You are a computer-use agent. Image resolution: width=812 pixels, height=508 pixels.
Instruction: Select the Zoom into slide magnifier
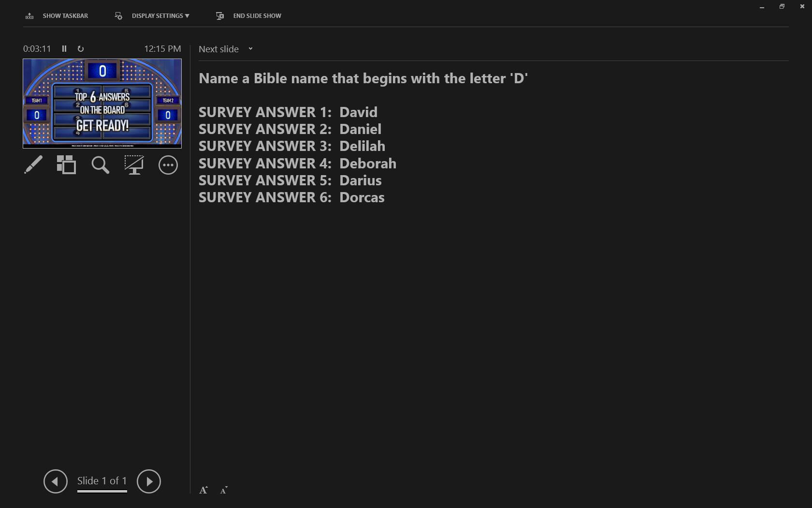(101, 165)
